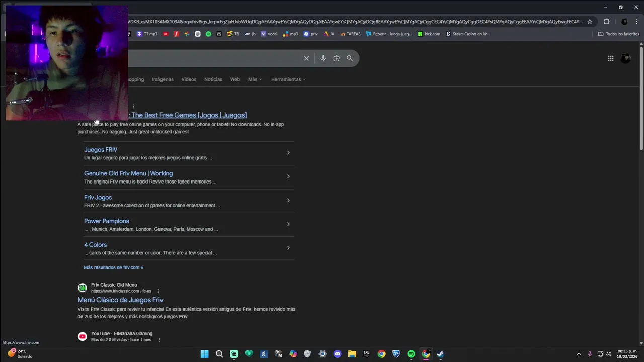Bookmark this page with star icon
This screenshot has height=362, width=644.
pos(590,22)
